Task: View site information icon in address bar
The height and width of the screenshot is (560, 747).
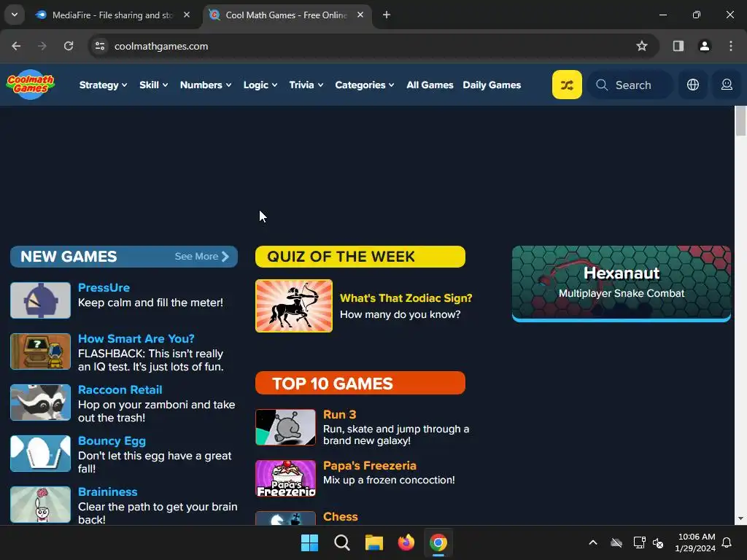Action: pyautogui.click(x=100, y=46)
